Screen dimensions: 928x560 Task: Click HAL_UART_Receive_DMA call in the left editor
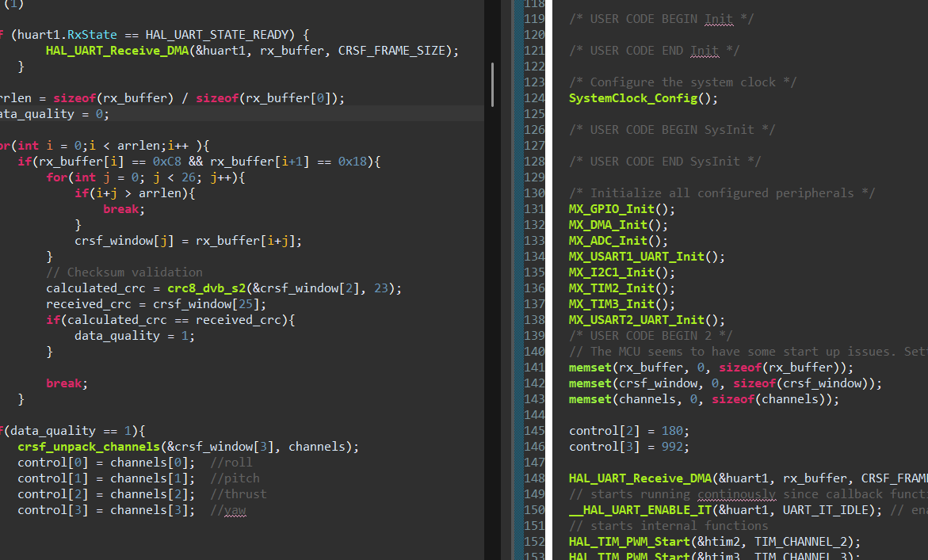[117, 51]
